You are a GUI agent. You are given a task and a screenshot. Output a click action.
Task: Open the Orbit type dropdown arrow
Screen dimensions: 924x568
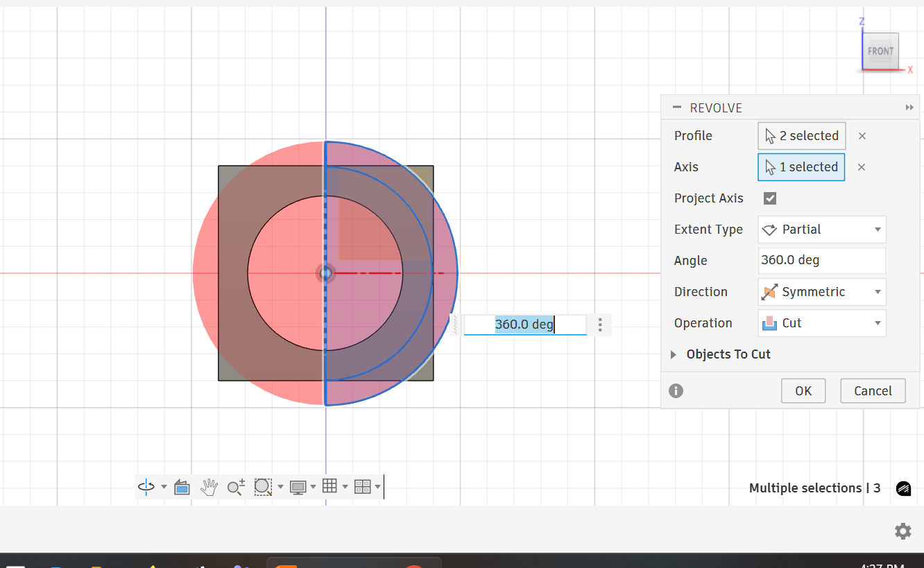pyautogui.click(x=164, y=487)
